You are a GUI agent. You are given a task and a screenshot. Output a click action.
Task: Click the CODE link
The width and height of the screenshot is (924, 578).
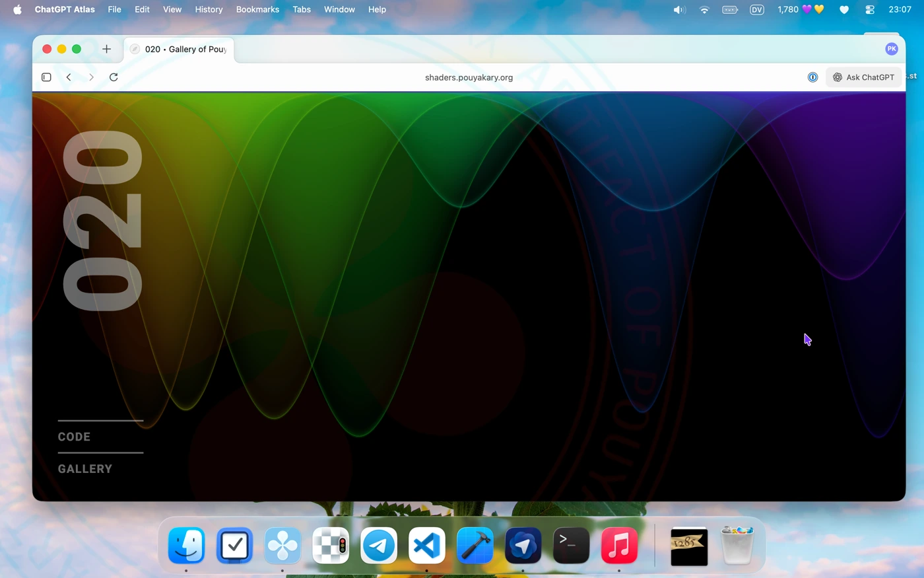[x=74, y=437]
